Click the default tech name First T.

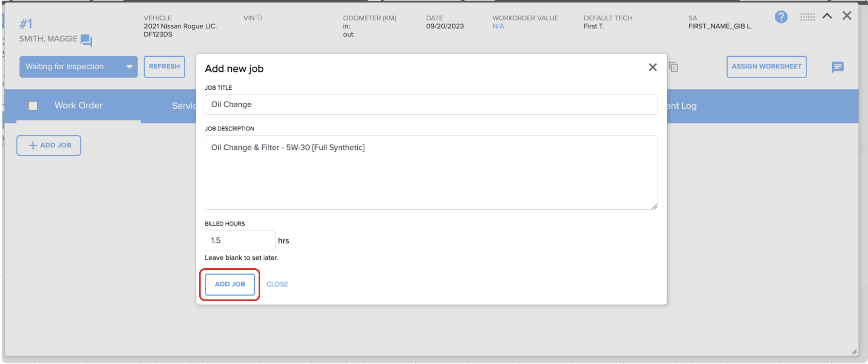coord(593,26)
